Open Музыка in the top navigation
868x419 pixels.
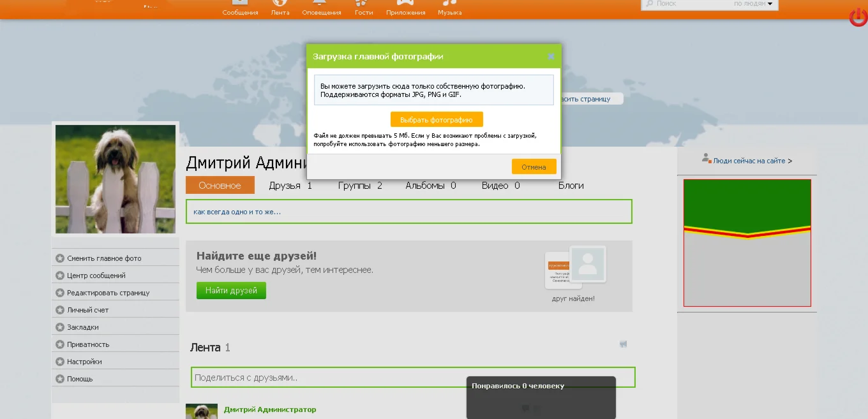(x=449, y=8)
